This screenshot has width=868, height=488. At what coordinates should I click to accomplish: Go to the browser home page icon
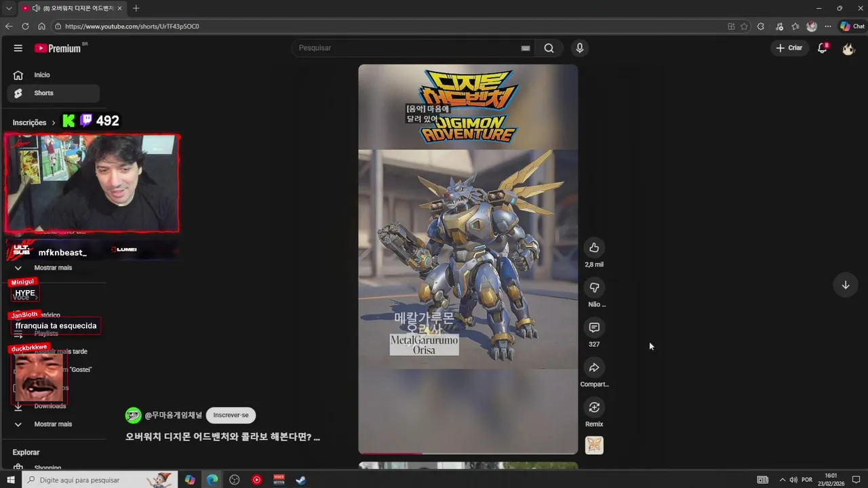[41, 26]
